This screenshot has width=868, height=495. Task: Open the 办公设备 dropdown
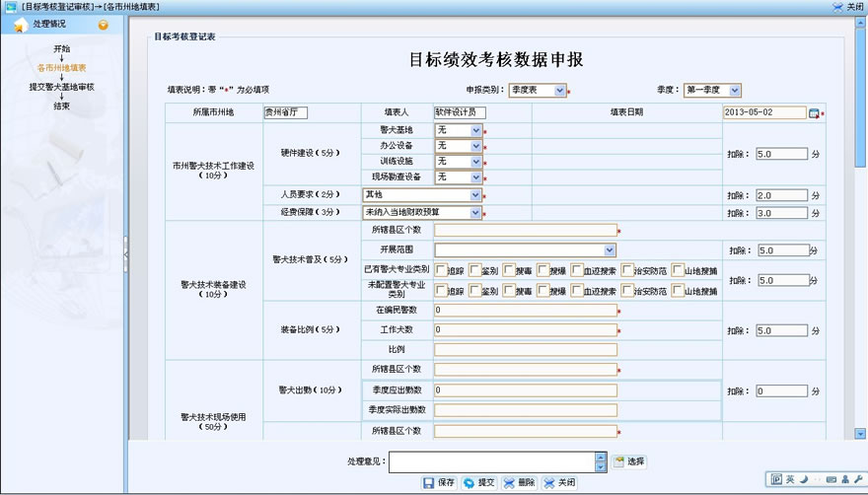459,146
